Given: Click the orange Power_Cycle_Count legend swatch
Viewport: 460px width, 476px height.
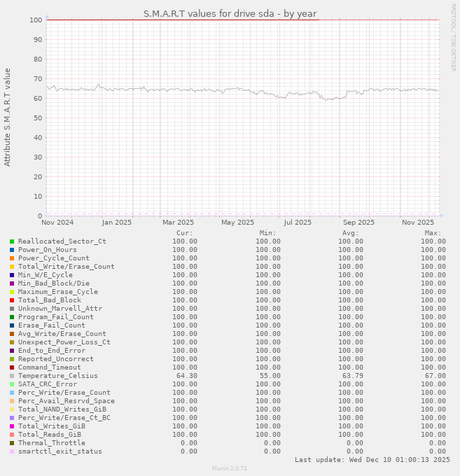Looking at the screenshot, I should pos(12,258).
